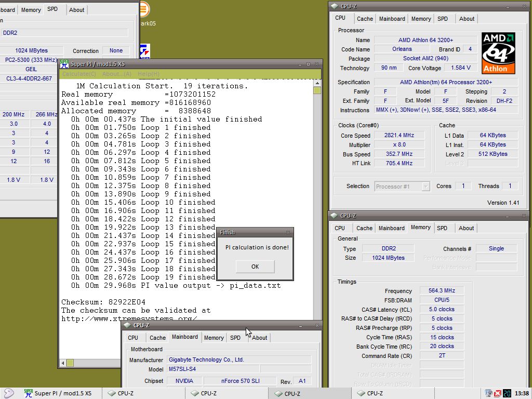Viewport: 532px width, 399px height.
Task: Close the Finish dialog
Action: pos(288,232)
